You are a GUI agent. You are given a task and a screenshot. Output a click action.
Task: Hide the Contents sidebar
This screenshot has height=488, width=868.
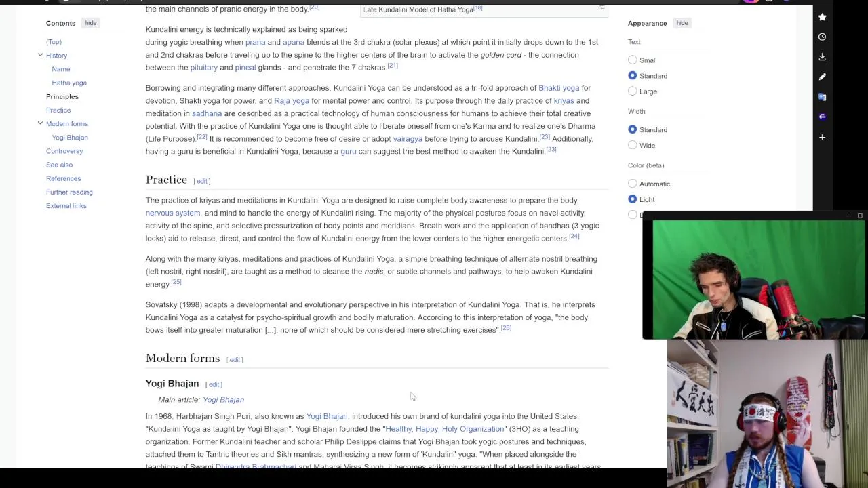[x=90, y=23]
